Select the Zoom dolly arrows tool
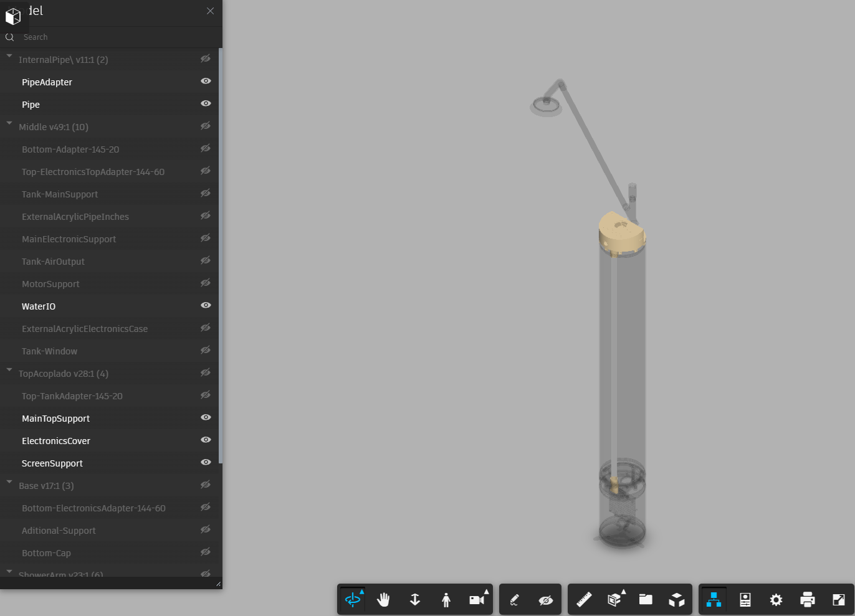The image size is (855, 616). click(415, 600)
